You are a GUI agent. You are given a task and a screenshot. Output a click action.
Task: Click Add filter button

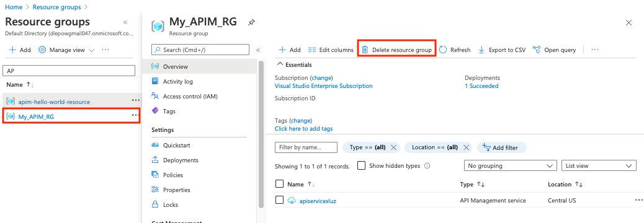pyautogui.click(x=501, y=147)
